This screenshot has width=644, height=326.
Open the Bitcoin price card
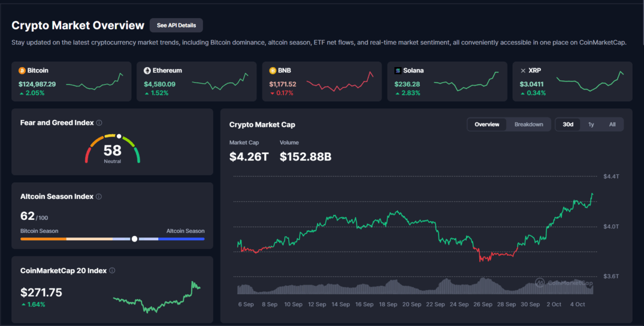tap(71, 81)
